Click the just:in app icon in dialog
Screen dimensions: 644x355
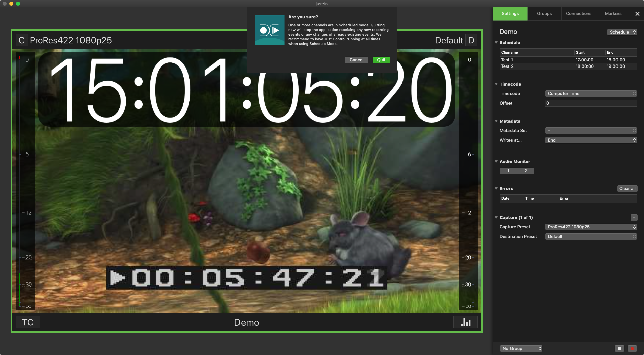click(269, 30)
